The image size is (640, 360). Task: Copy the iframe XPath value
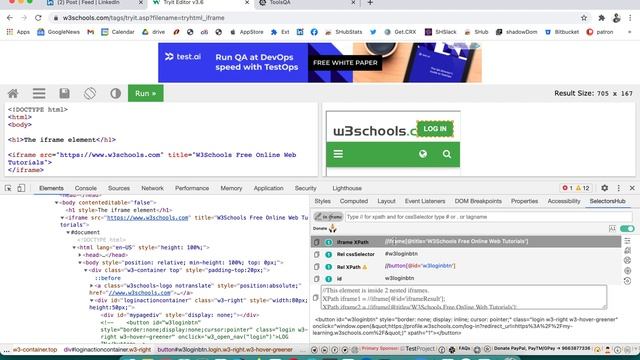tap(316, 242)
